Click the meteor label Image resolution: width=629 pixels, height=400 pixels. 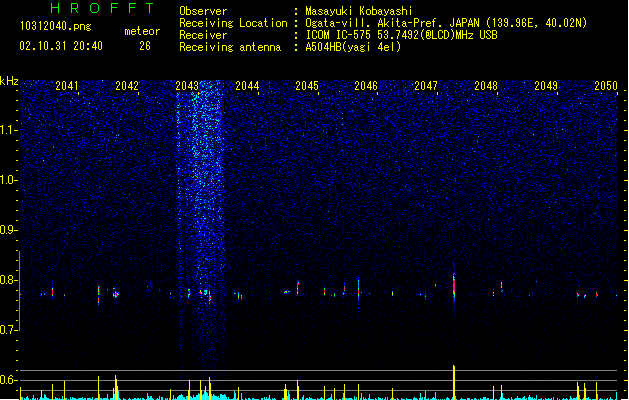pyautogui.click(x=142, y=31)
